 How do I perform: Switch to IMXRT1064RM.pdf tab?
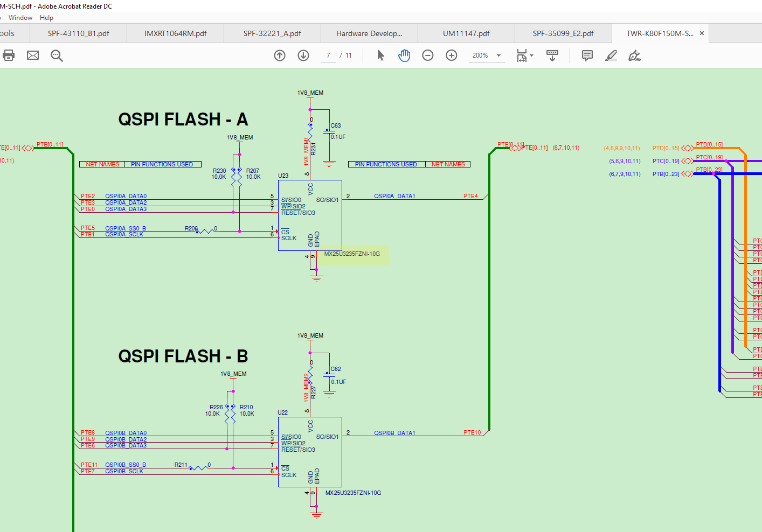click(x=176, y=33)
